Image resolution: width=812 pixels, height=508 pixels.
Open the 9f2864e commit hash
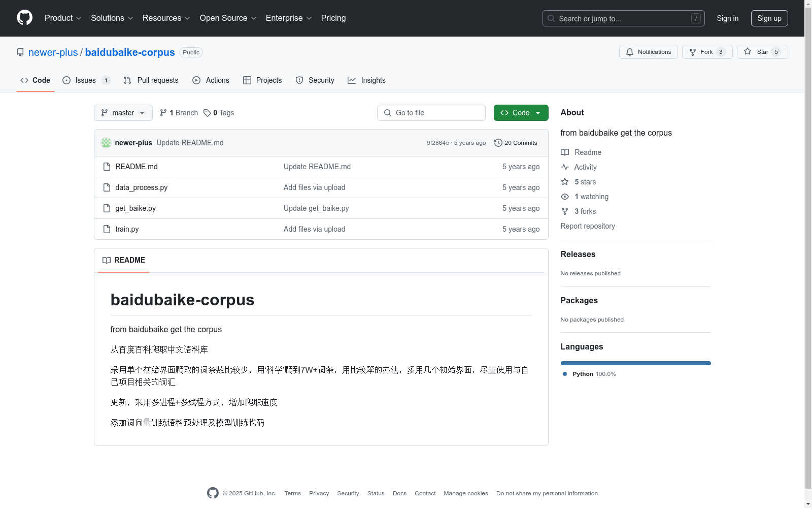pos(437,143)
